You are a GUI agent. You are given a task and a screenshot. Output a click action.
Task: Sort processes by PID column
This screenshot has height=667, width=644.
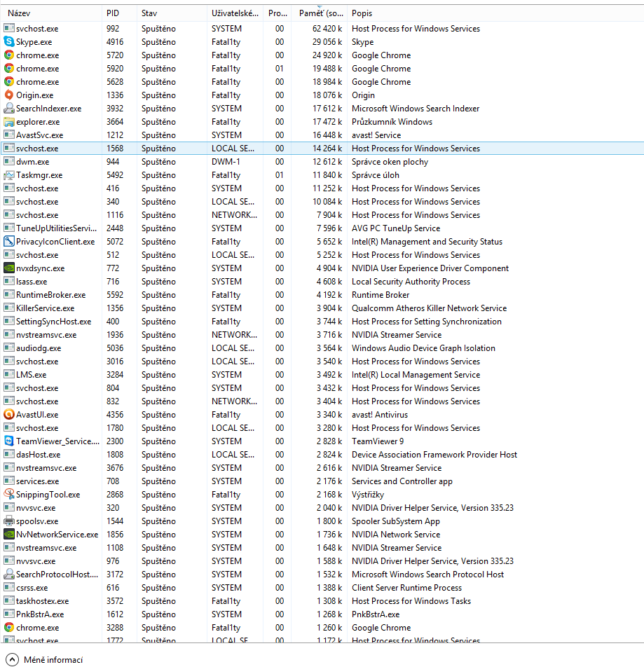point(120,13)
